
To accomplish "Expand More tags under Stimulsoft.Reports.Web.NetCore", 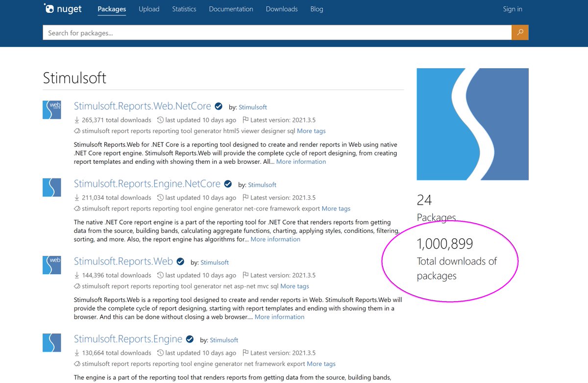I will (311, 131).
